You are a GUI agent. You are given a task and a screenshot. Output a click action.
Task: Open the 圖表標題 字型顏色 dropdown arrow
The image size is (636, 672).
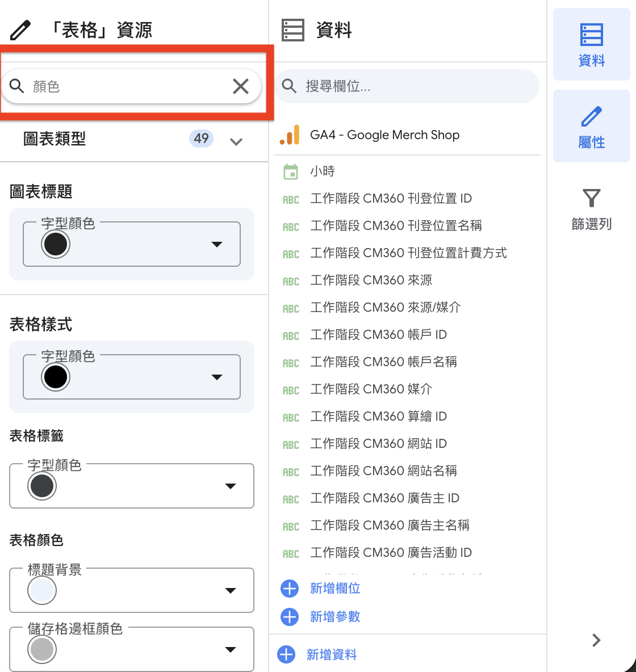click(x=217, y=244)
